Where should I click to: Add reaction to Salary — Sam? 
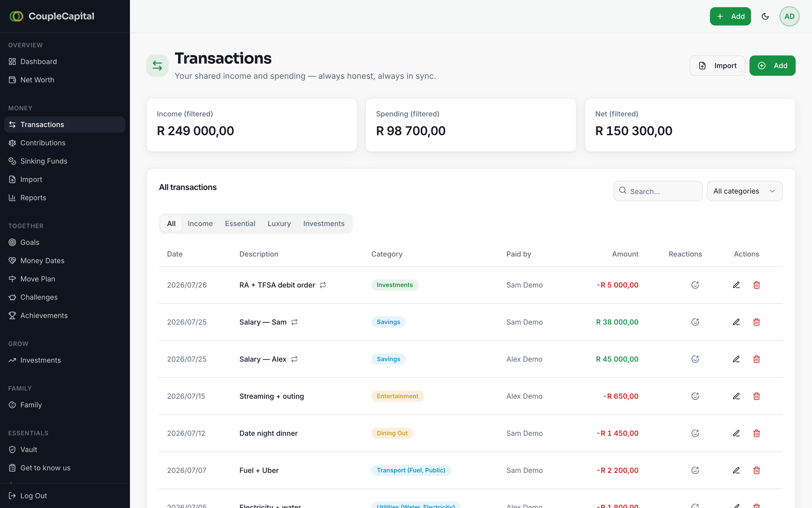695,322
